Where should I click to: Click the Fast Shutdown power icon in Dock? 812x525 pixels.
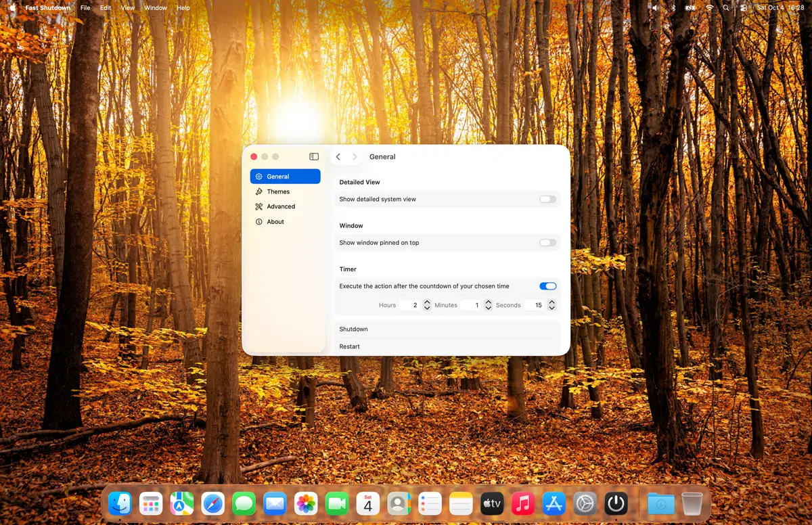click(x=616, y=503)
